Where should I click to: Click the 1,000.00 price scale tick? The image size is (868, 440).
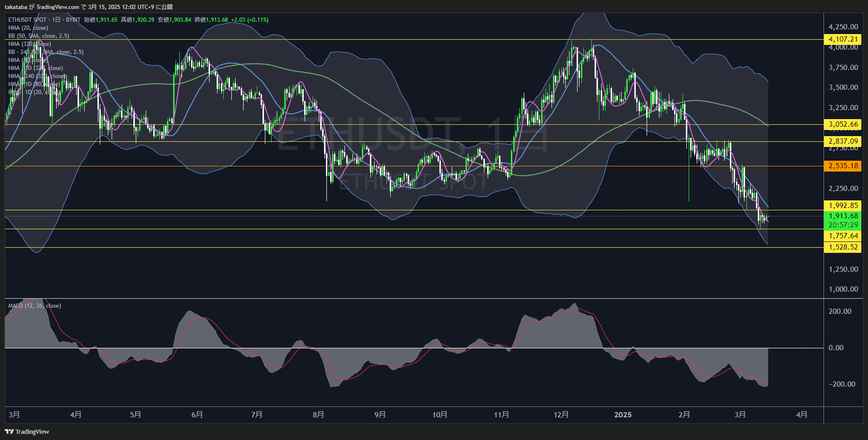[843, 289]
